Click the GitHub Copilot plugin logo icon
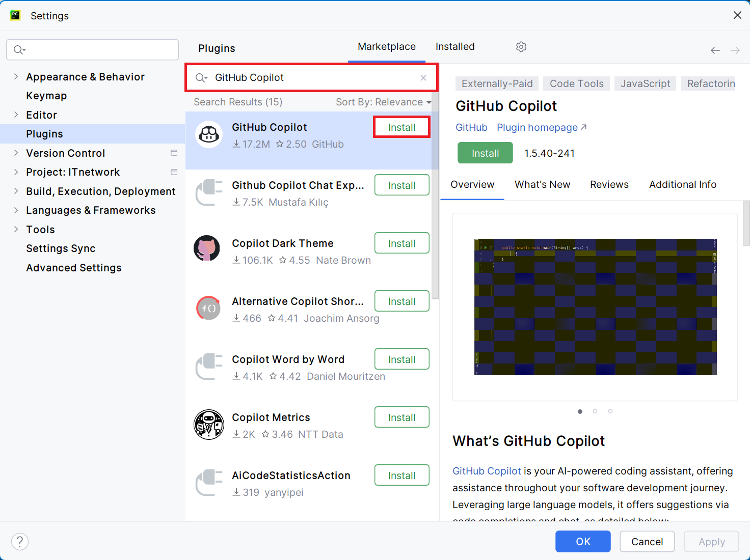Image resolution: width=750 pixels, height=560 pixels. [x=209, y=134]
